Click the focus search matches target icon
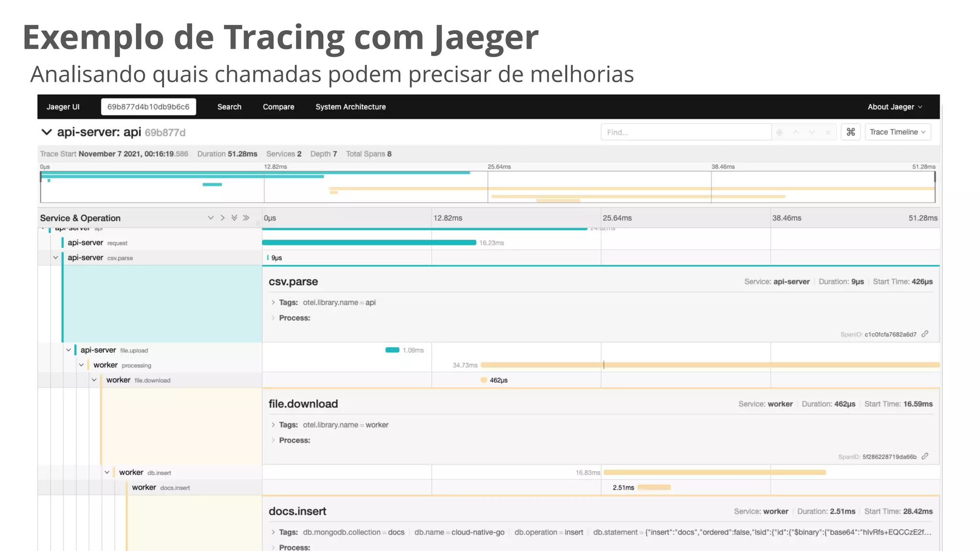 coord(780,132)
